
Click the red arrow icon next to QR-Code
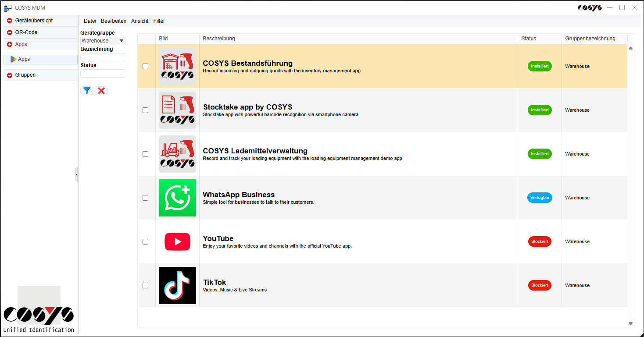[10, 32]
